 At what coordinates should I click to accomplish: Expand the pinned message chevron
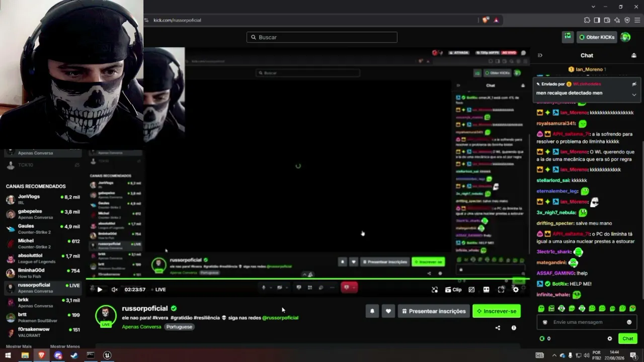[x=634, y=94]
